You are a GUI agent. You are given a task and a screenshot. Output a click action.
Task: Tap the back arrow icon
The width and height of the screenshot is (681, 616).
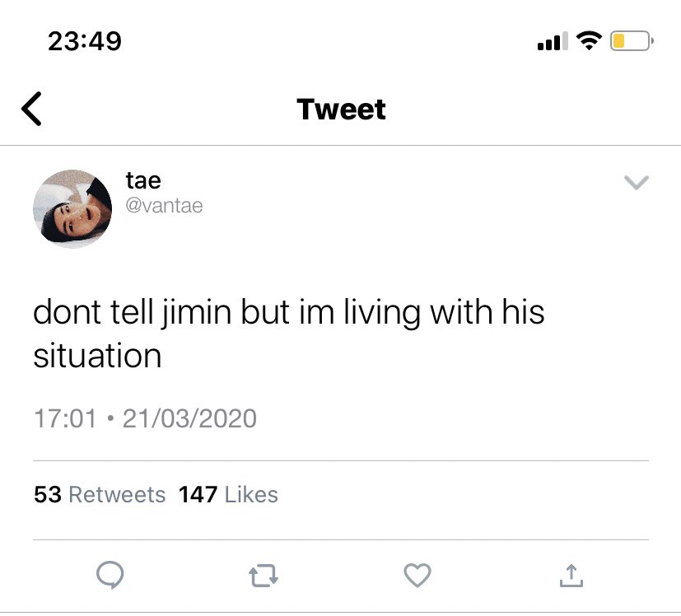(31, 109)
